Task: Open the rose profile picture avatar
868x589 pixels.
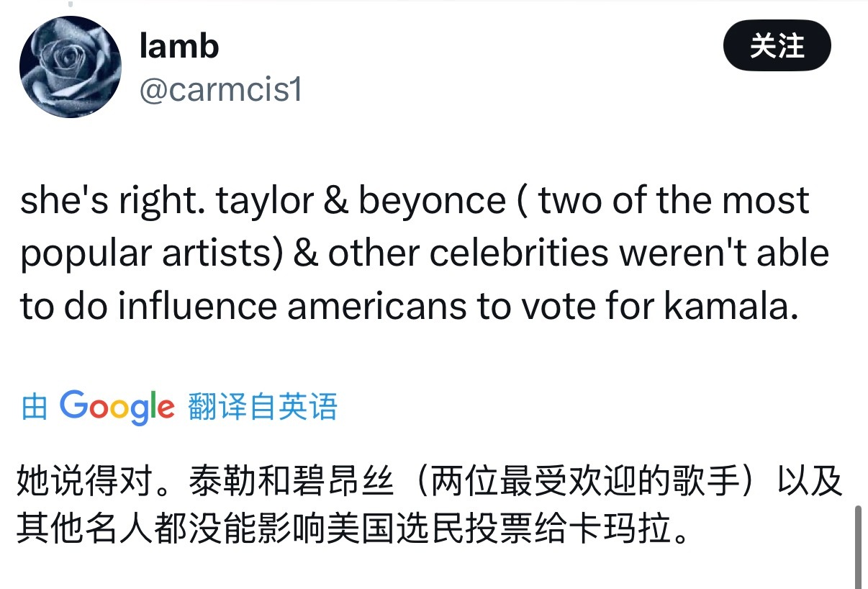Action: coord(70,67)
